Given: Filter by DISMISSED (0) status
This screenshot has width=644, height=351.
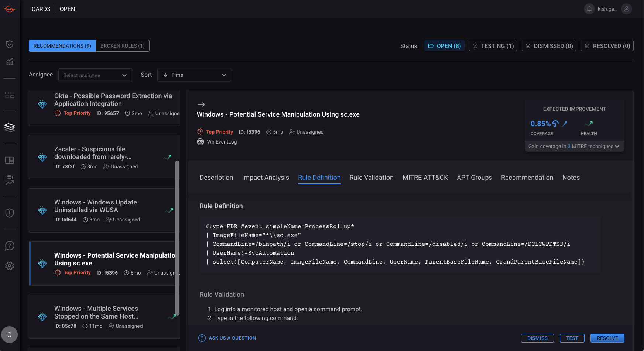Looking at the screenshot, I should [549, 46].
